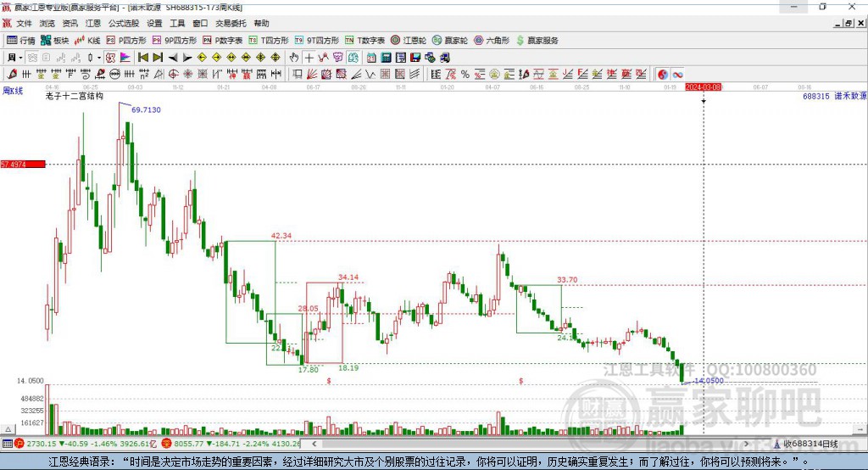Click the percent sign tool icon
The width and height of the screenshot is (868, 470).
click(465, 75)
